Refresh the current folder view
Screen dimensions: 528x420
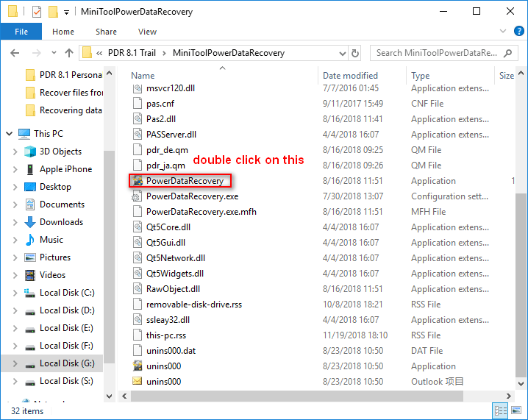point(355,53)
